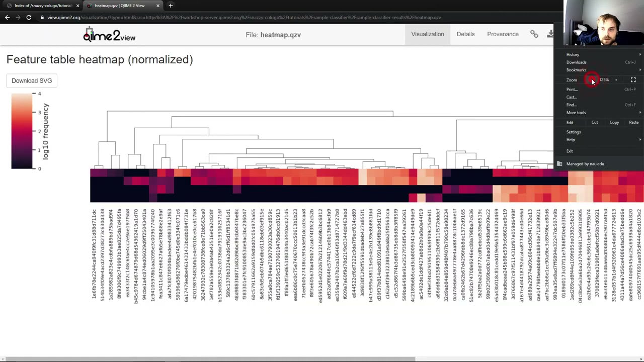This screenshot has height=362, width=644.
Task: Expand Bookmarks submenu in Chrome menu
Action: 599,70
